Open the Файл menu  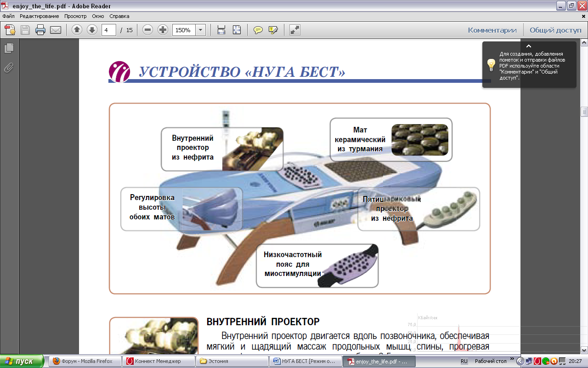8,16
